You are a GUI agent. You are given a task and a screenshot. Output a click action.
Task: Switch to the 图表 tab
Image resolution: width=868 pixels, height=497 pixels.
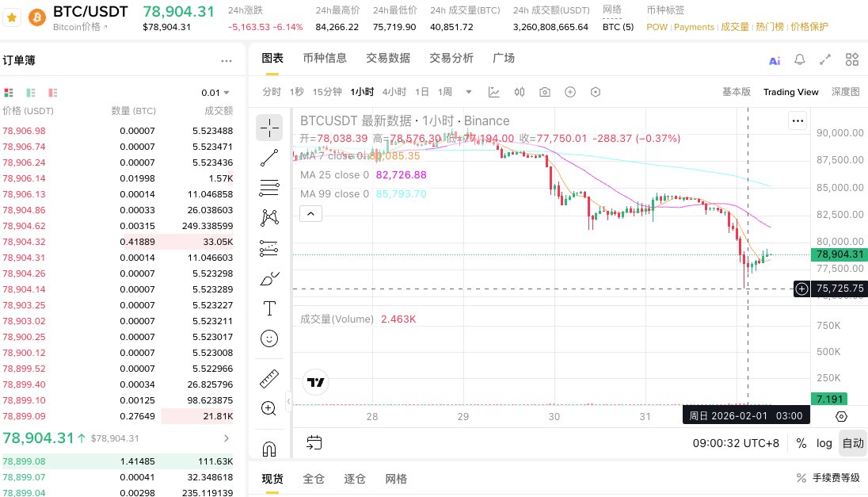click(x=272, y=58)
